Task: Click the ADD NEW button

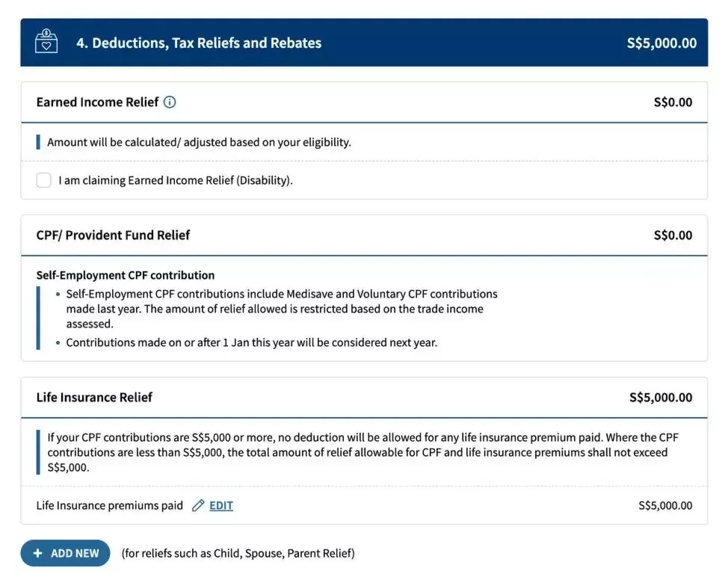Action: (x=66, y=553)
